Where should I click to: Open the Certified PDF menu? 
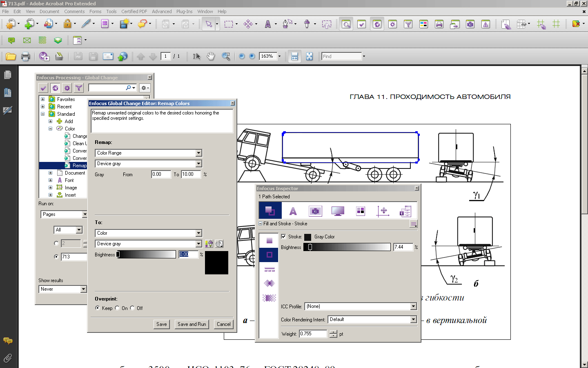[134, 11]
